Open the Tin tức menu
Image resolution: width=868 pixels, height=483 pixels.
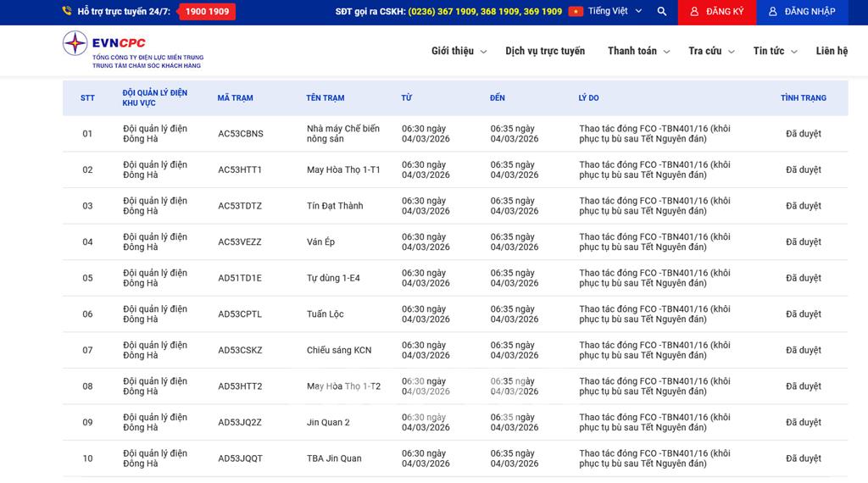point(775,51)
